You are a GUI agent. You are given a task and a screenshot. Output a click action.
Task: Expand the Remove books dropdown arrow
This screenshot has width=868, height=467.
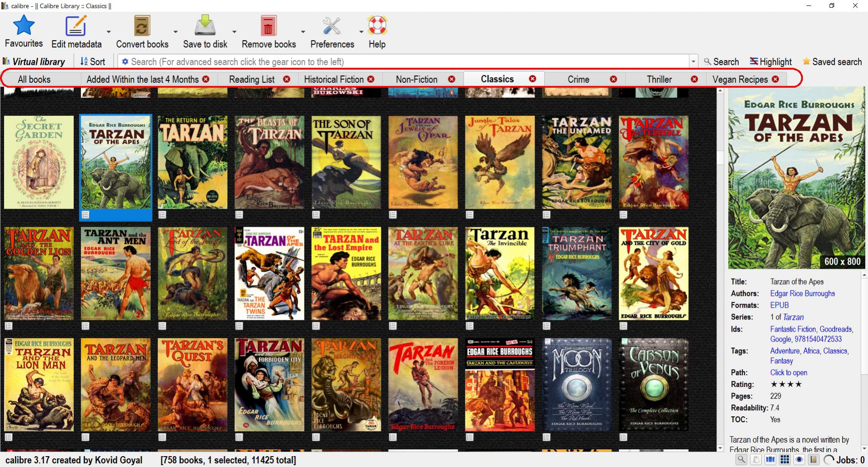[303, 32]
